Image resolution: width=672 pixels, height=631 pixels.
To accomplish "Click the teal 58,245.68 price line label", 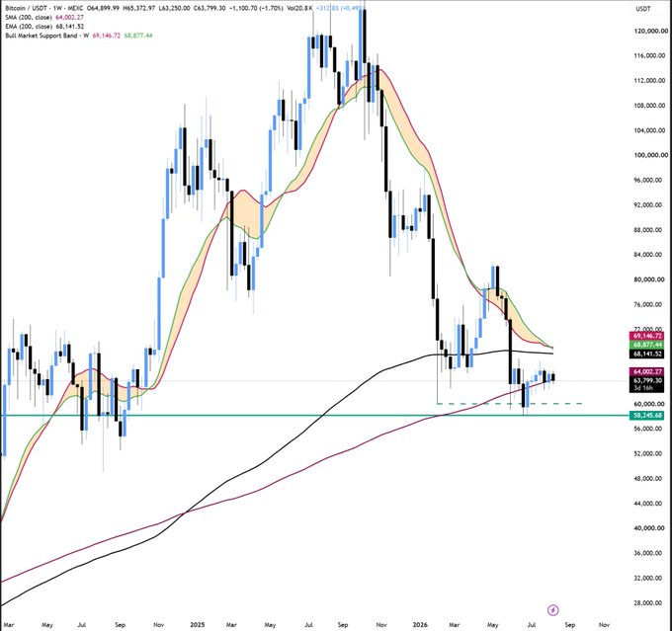I will click(646, 416).
